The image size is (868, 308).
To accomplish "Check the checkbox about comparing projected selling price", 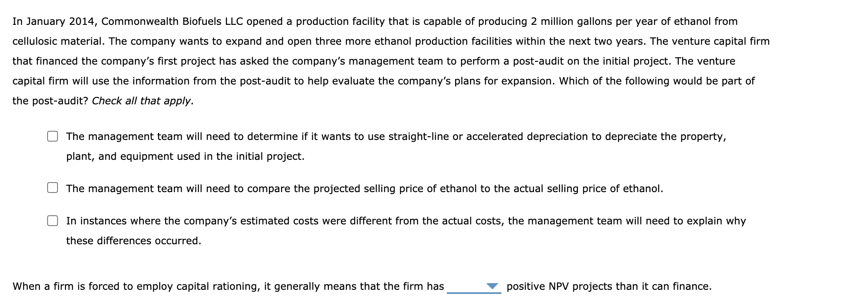I will tap(53, 188).
